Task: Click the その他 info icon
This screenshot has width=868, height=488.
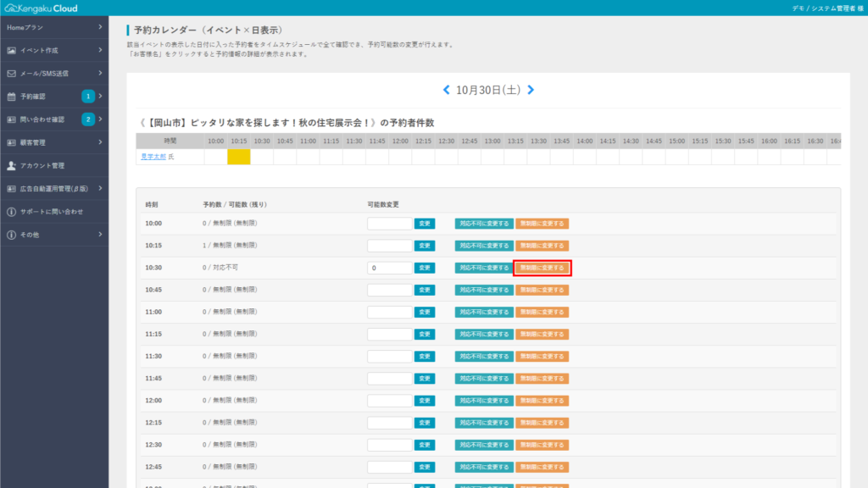Action: tap(11, 235)
